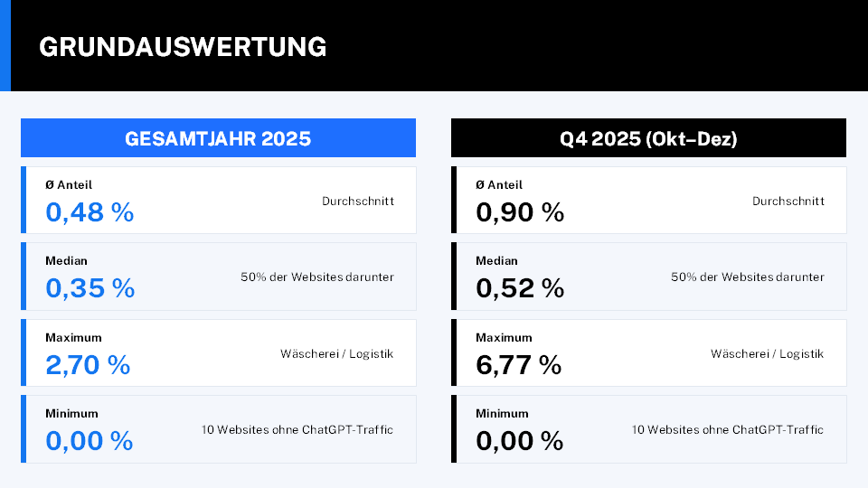Select Durchschnitt text beside 0,90 %
The image size is (868, 488).
coord(788,201)
